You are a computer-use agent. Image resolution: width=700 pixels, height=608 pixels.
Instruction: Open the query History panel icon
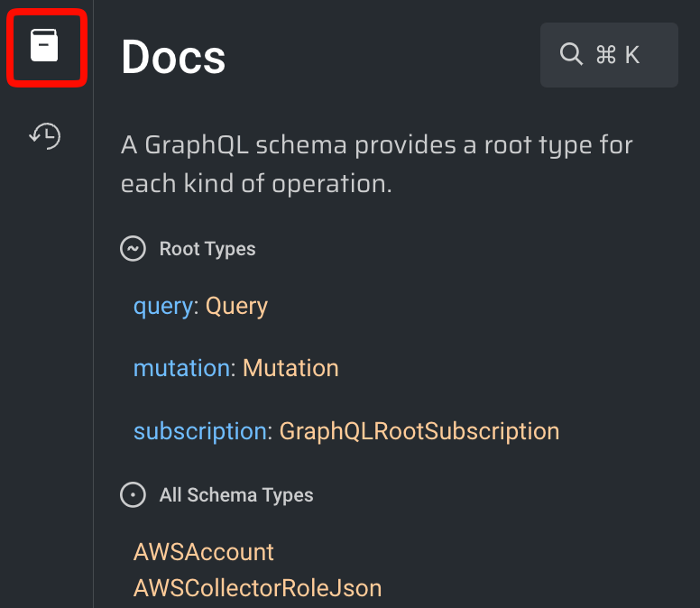click(x=45, y=136)
